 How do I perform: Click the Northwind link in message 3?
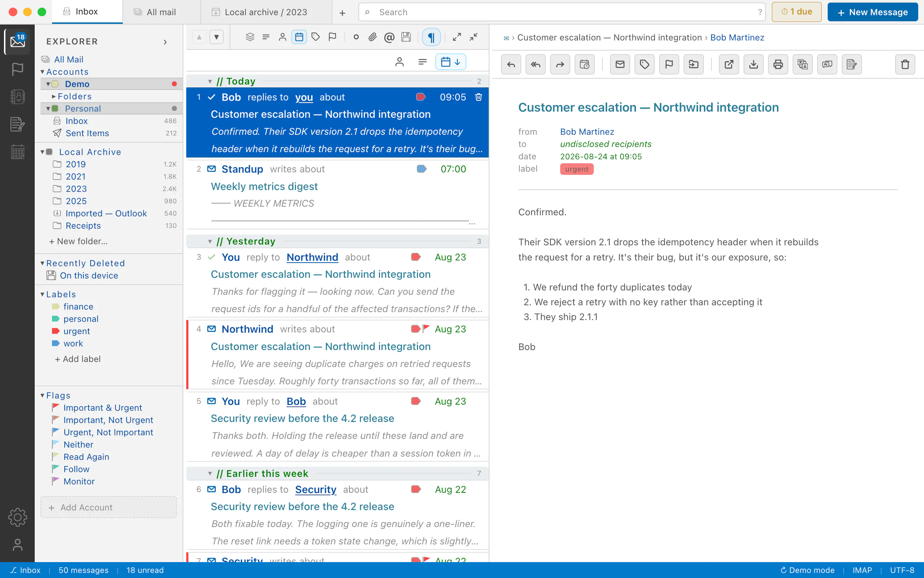(x=312, y=257)
